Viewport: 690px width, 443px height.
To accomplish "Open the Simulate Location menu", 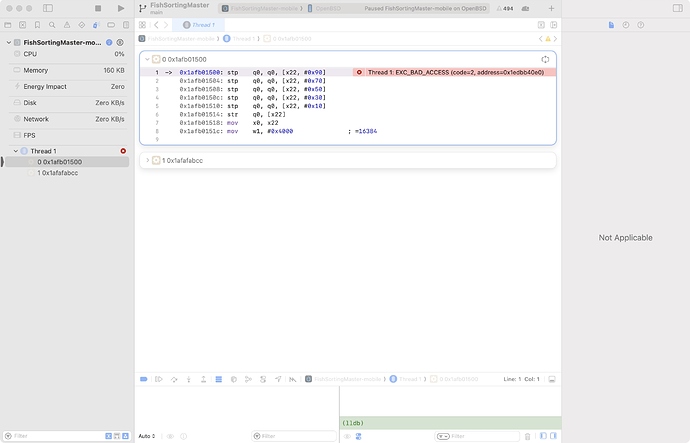I will pyautogui.click(x=278, y=379).
